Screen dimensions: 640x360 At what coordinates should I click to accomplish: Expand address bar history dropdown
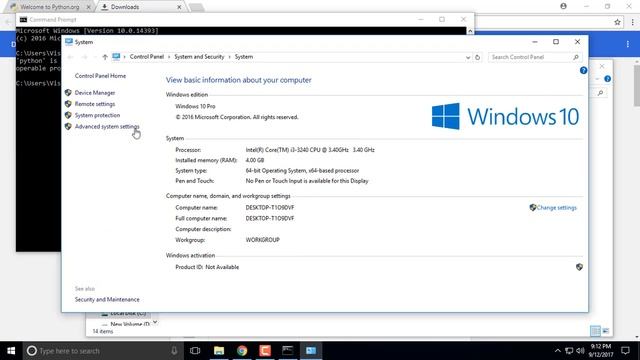(468, 58)
